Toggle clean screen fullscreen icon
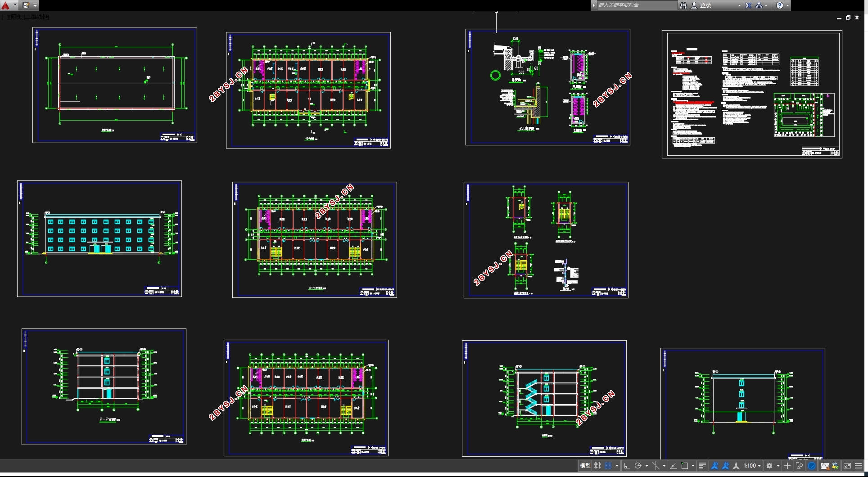This screenshot has width=868, height=477. [x=847, y=466]
